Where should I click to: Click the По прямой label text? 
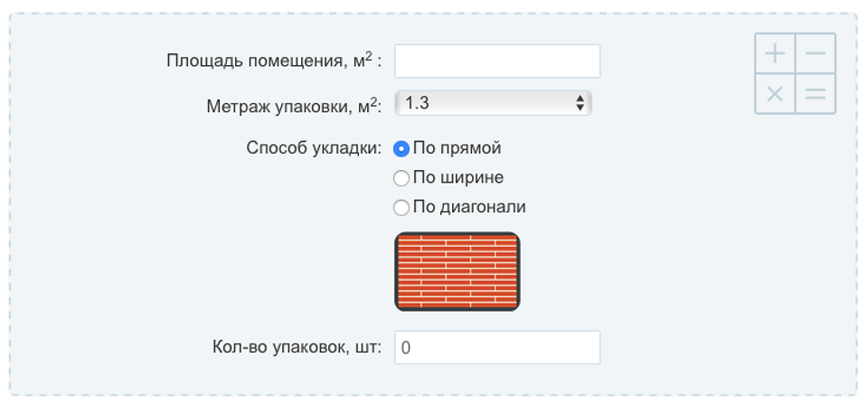click(458, 148)
